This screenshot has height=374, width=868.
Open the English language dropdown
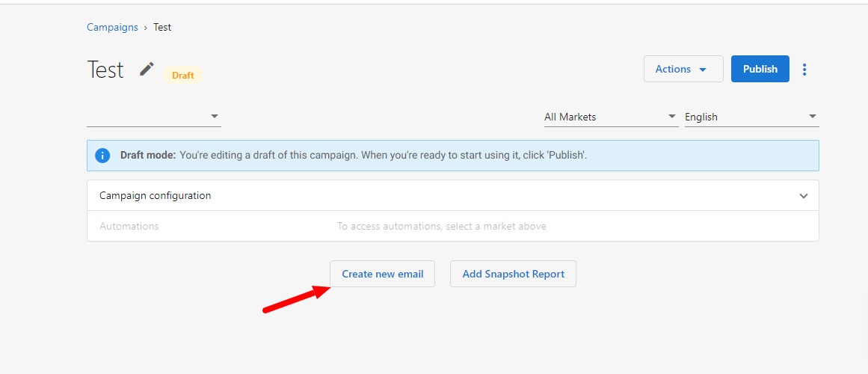pyautogui.click(x=752, y=117)
